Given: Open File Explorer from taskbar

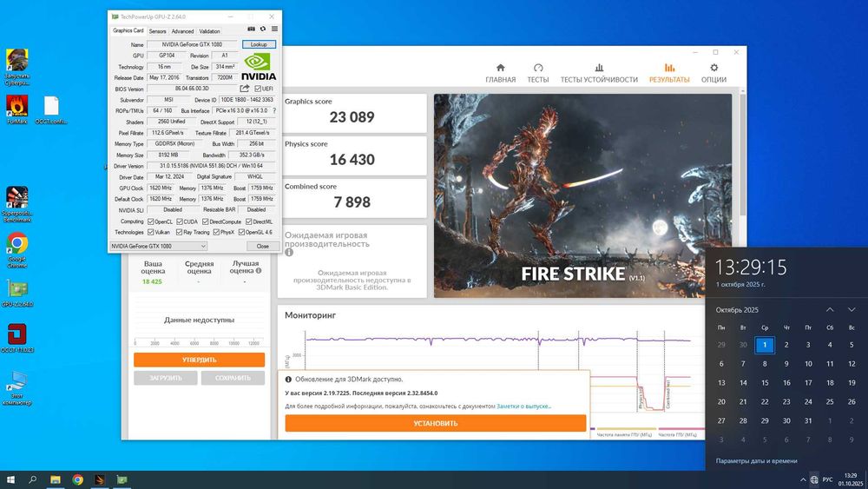Looking at the screenshot, I should coord(56,479).
